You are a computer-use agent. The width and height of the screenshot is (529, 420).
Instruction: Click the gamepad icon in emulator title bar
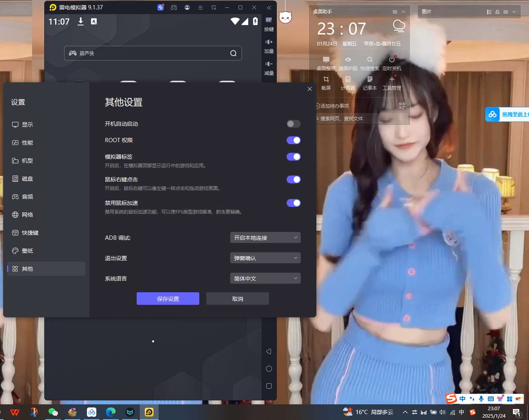[x=174, y=7]
